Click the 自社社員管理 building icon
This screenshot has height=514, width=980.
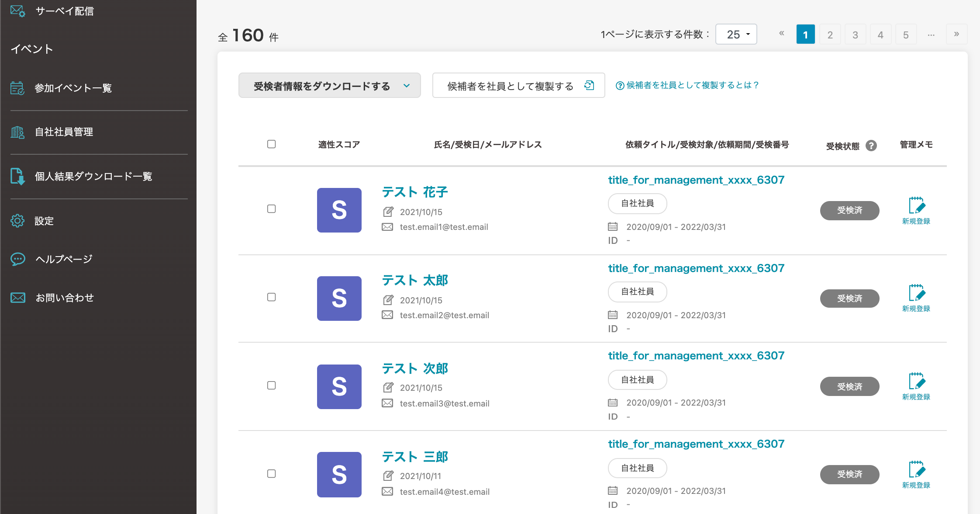[x=17, y=132]
